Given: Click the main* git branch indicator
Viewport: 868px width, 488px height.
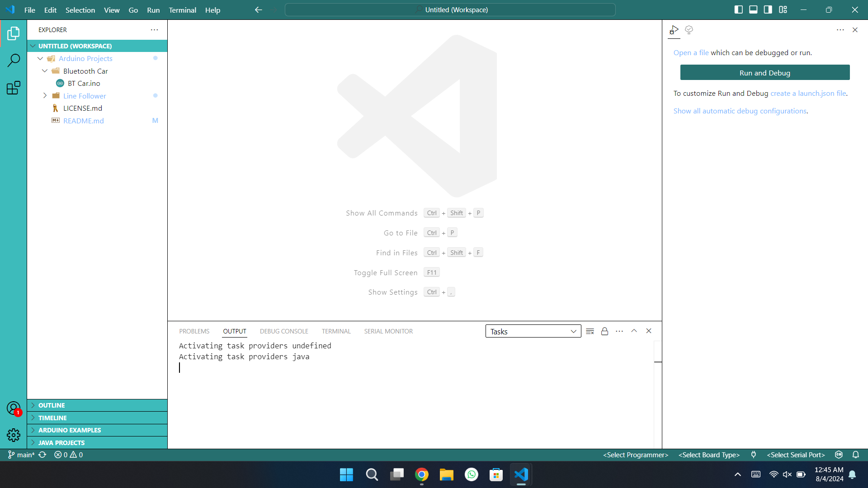Looking at the screenshot, I should tap(21, 455).
